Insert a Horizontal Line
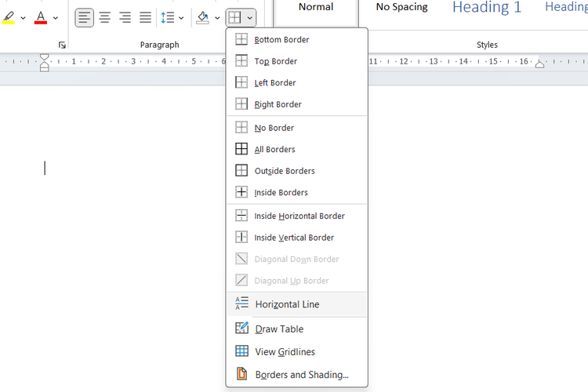This screenshot has width=588, height=392. (296, 304)
